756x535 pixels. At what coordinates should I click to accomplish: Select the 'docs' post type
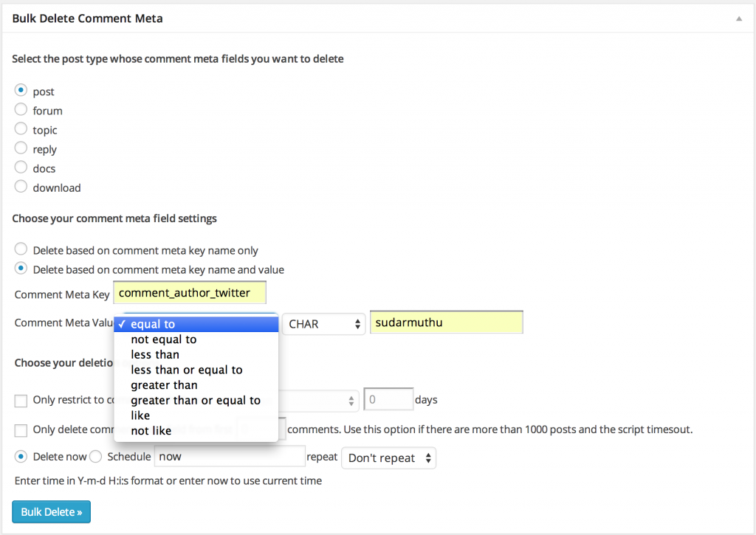pos(21,168)
